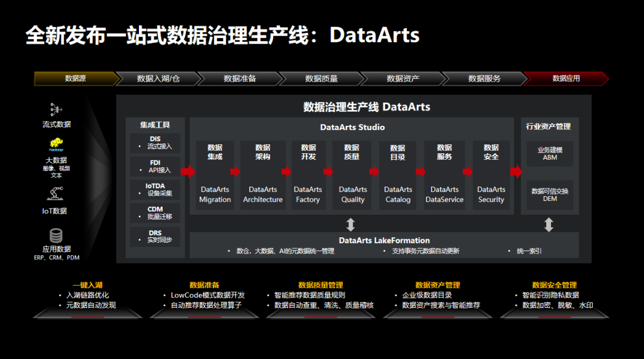Open the DataArts Factory module card
This screenshot has width=644, height=359.
308,175
